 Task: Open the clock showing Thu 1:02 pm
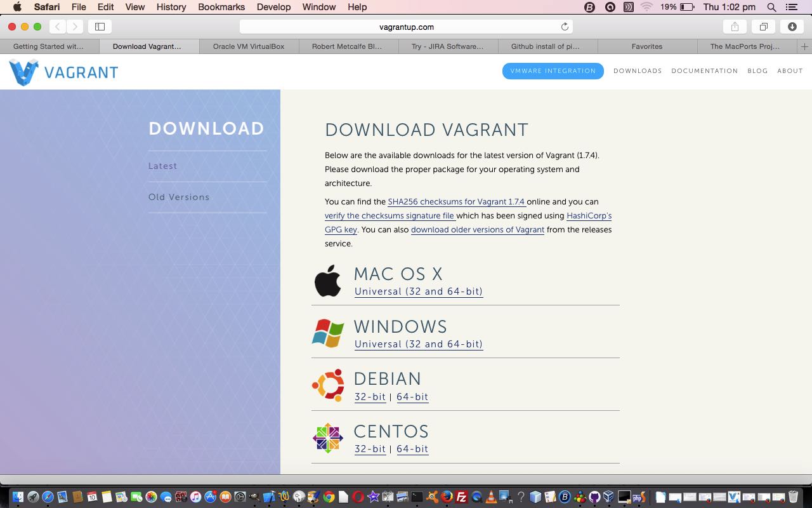[x=730, y=7]
